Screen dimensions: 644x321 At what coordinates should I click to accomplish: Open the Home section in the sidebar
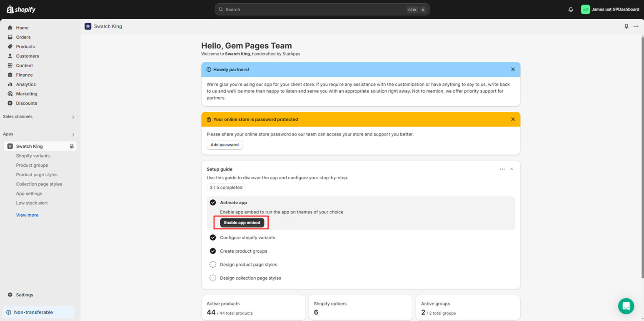click(22, 28)
